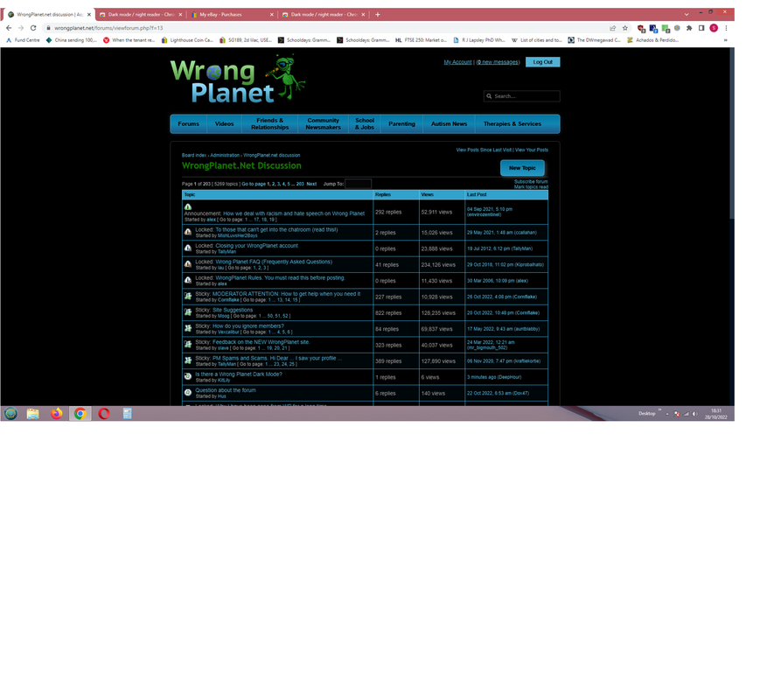This screenshot has width=767, height=700.
Task: Expand the bookmarks overflow chevron
Action: click(725, 40)
